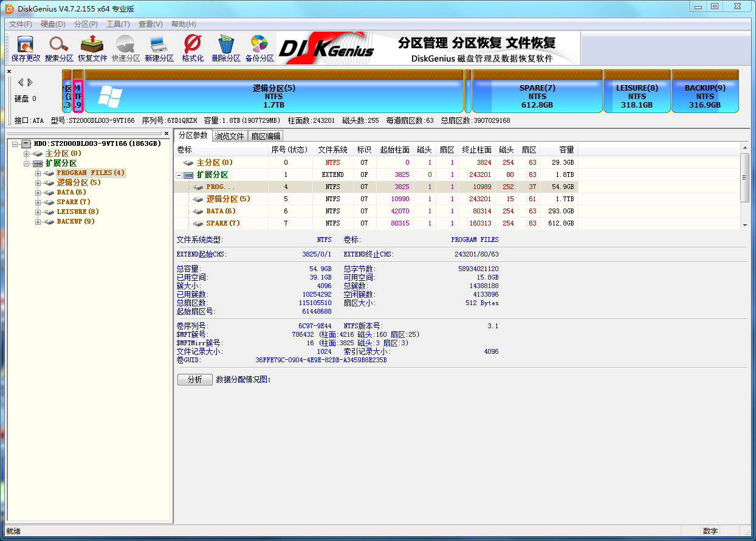
Task: Select the pink-highlighted partition block in disk map
Action: click(78, 91)
